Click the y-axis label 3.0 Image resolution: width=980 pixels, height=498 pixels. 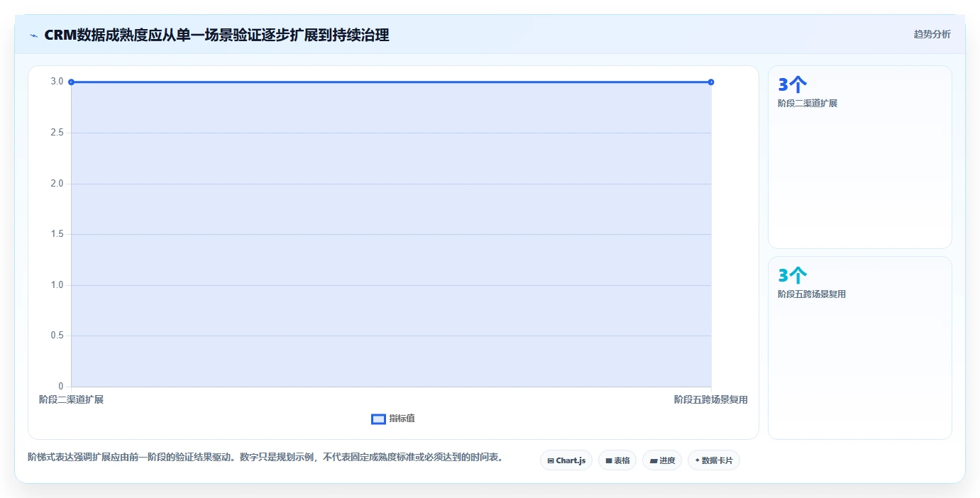57,82
